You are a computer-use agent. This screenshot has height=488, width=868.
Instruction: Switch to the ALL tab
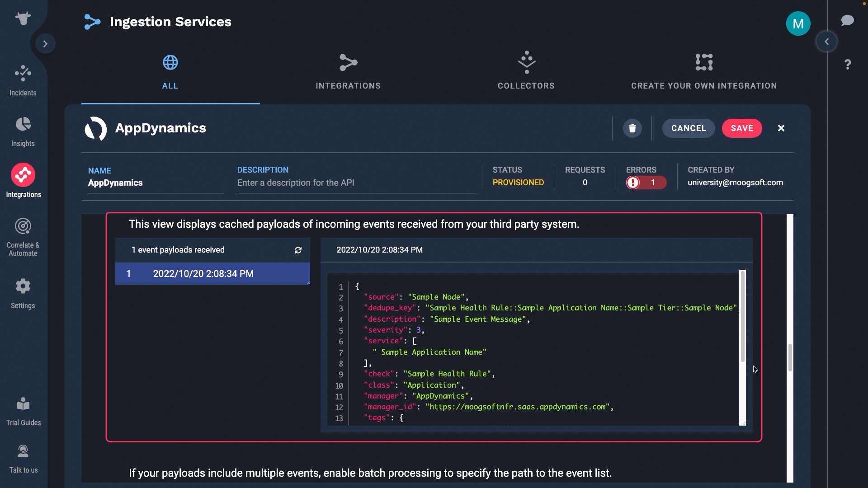pos(170,73)
